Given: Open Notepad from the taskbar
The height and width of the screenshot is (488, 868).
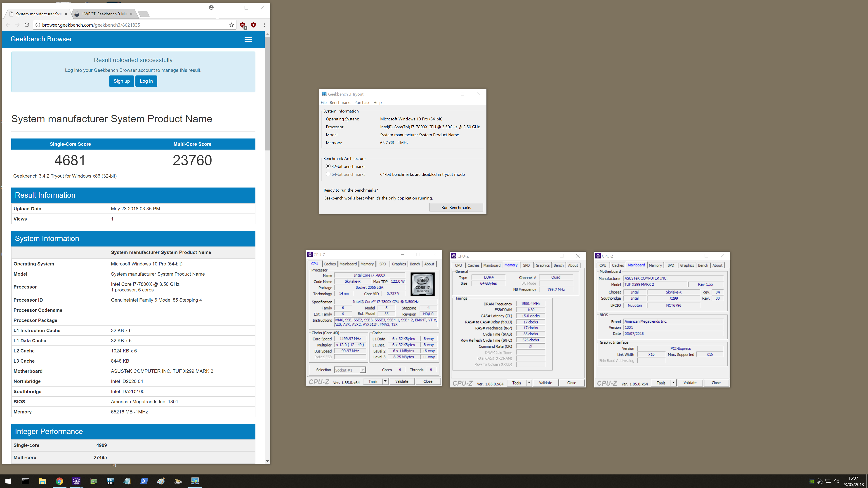Looking at the screenshot, I should tap(127, 481).
